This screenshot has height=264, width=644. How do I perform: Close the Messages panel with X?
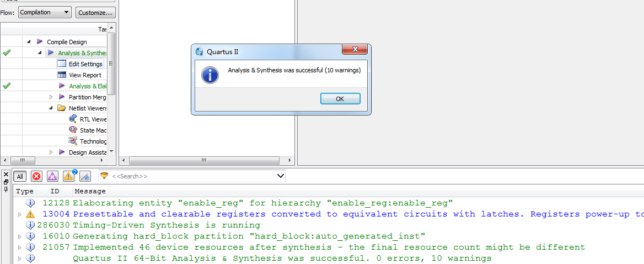pyautogui.click(x=6, y=175)
